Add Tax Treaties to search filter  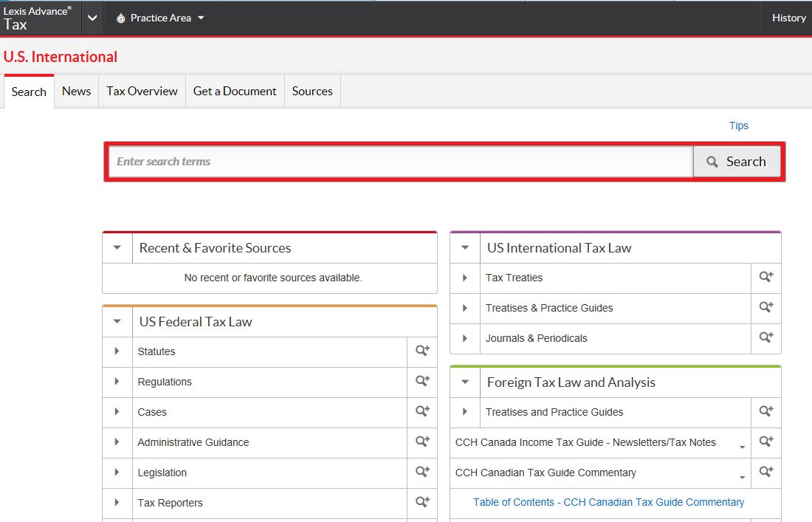(x=766, y=277)
